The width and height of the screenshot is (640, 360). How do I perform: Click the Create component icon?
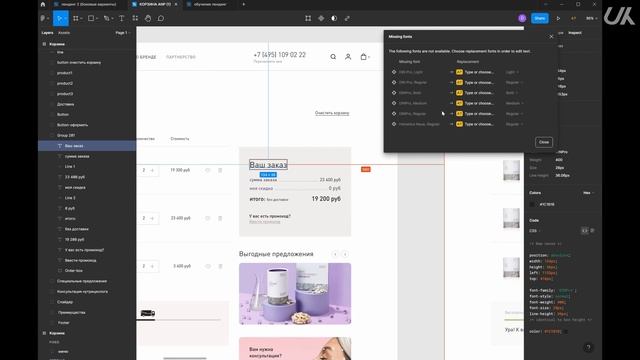click(x=321, y=18)
